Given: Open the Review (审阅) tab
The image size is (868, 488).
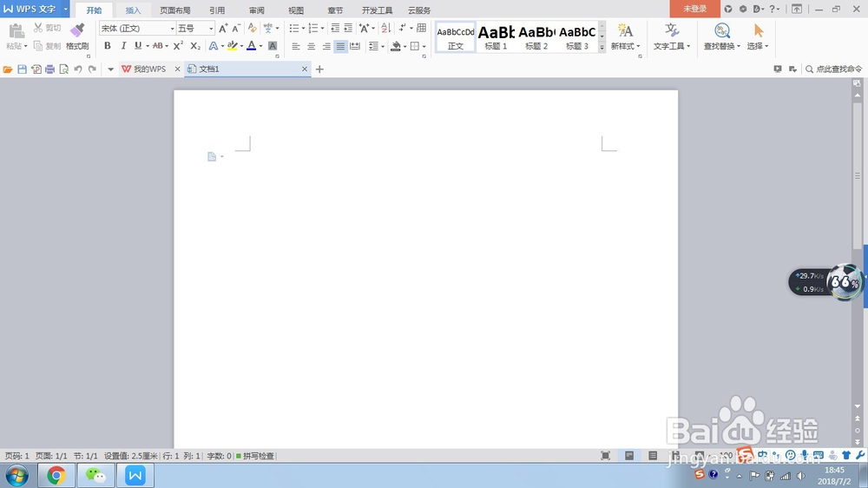Looking at the screenshot, I should click(256, 10).
